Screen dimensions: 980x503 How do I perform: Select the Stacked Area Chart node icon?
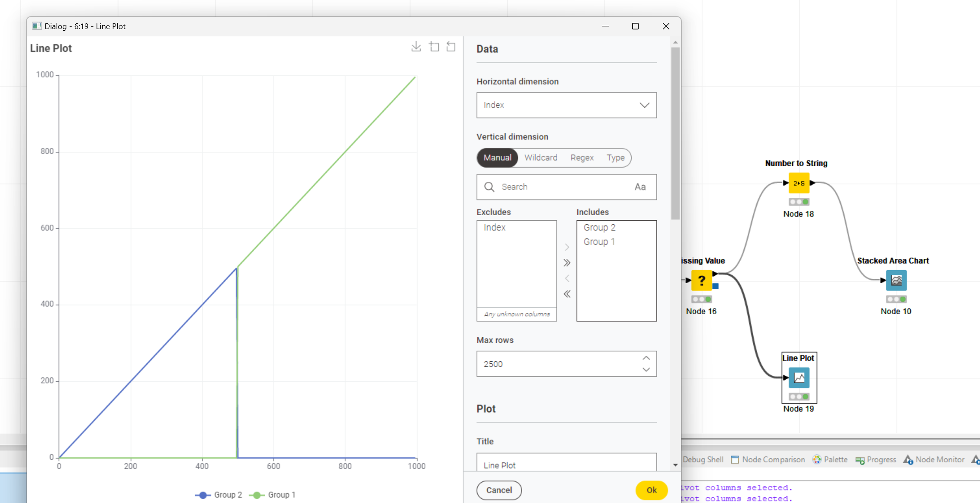tap(896, 281)
